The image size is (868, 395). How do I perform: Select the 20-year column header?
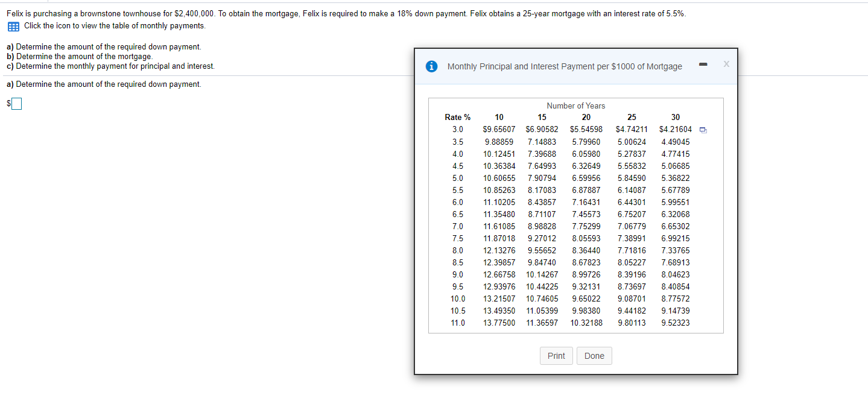click(586, 117)
